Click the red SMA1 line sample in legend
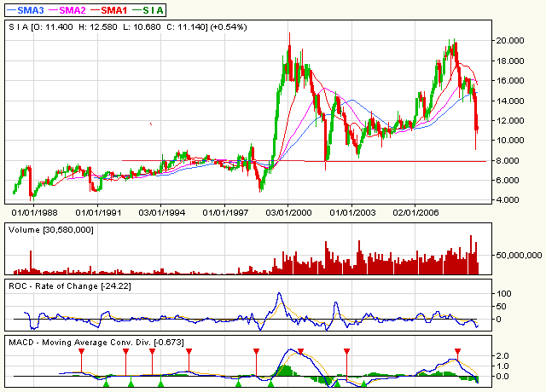 click(x=95, y=9)
